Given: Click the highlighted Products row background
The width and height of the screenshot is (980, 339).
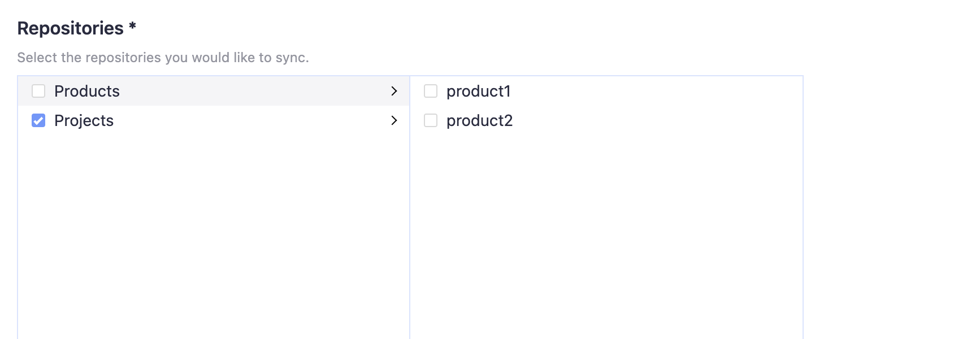Looking at the screenshot, I should [254, 91].
